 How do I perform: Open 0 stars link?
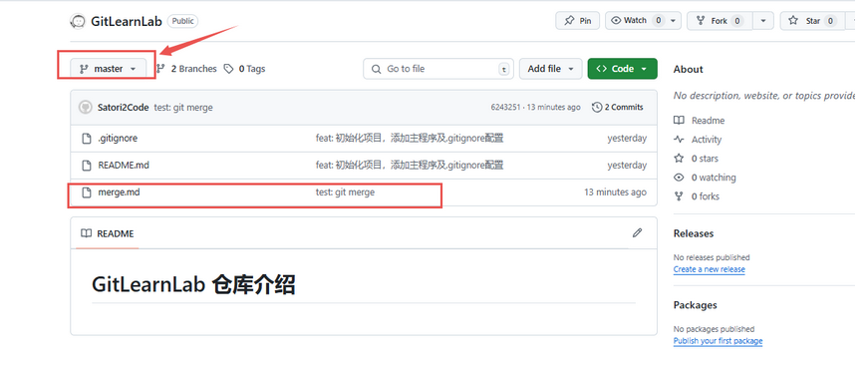click(x=705, y=159)
